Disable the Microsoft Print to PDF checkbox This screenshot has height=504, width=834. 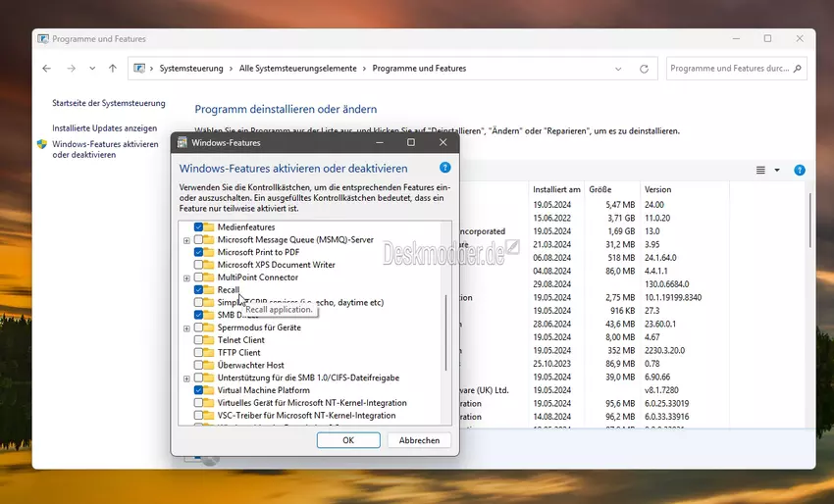[x=198, y=252]
